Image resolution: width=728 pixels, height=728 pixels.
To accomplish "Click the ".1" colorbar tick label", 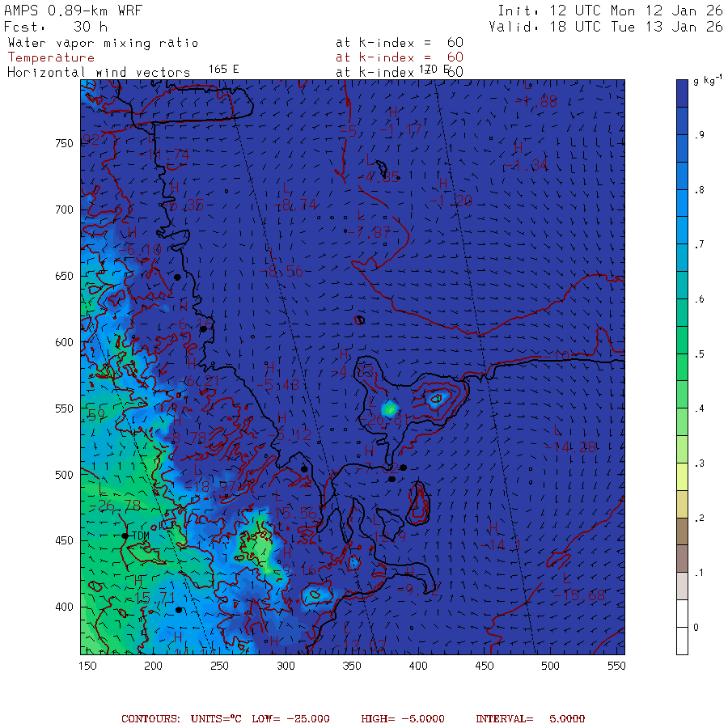I will 700,573.
